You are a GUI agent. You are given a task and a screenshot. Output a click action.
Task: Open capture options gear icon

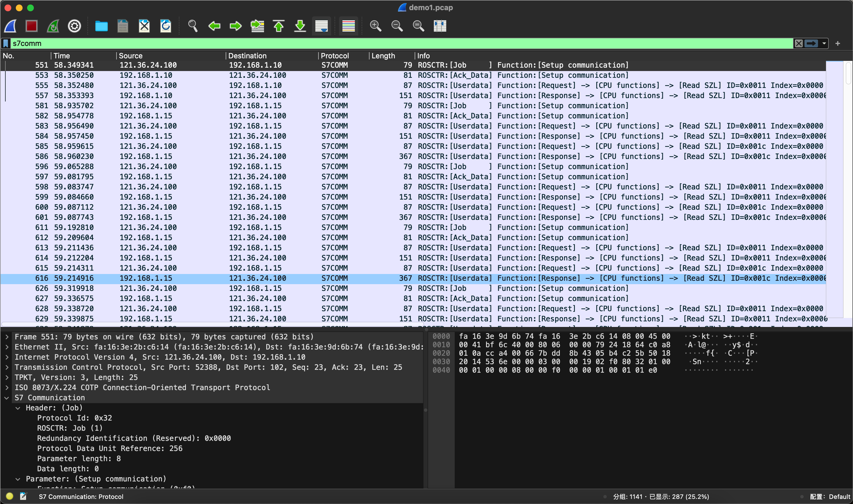[x=74, y=26]
